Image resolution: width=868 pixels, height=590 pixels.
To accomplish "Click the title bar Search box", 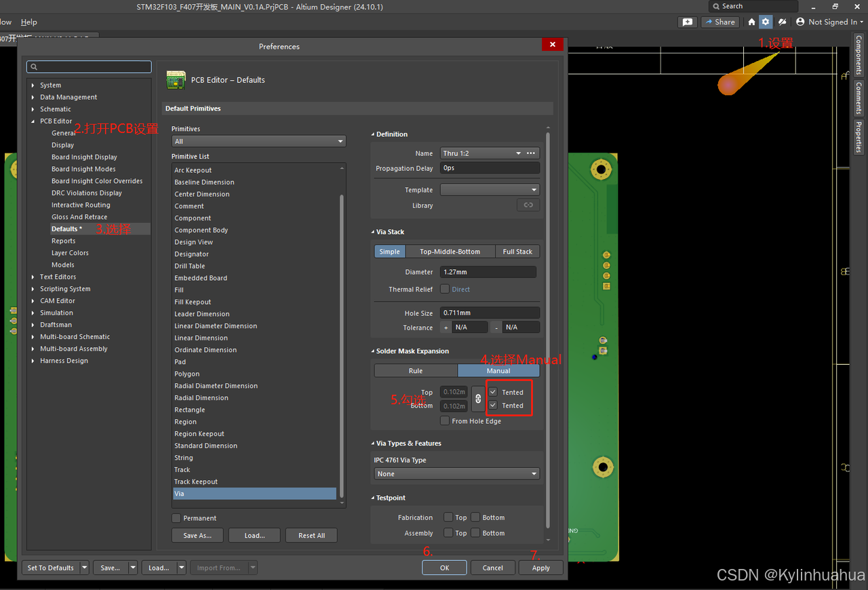I will [753, 6].
